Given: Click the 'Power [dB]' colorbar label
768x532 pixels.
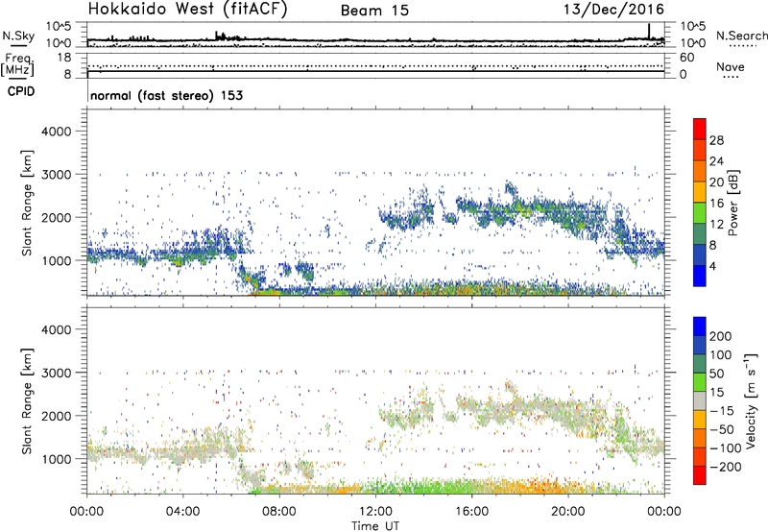Looking at the screenshot, I should [732, 203].
